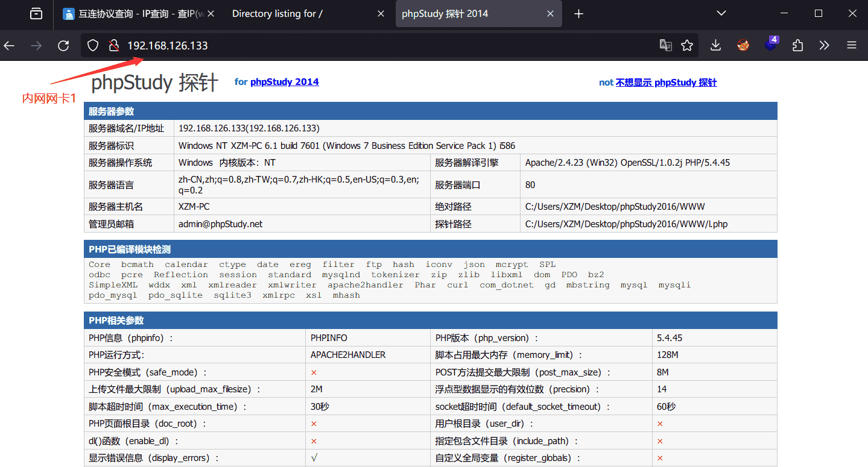The height and width of the screenshot is (467, 868).
Task: Open the downloads panel
Action: (x=715, y=45)
